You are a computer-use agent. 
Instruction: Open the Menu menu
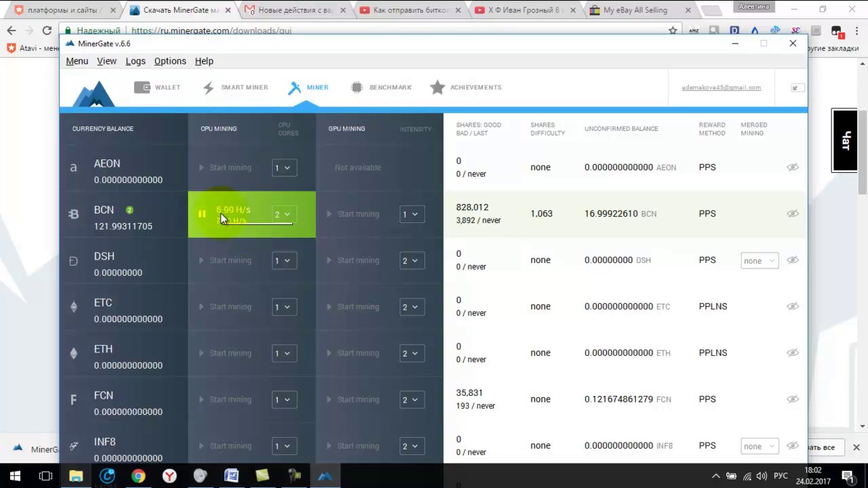77,61
